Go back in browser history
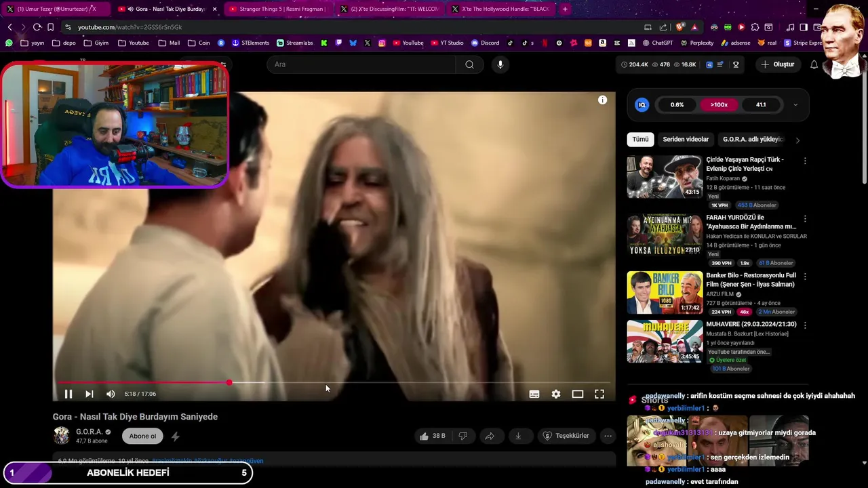The height and width of the screenshot is (488, 868). click(x=10, y=27)
